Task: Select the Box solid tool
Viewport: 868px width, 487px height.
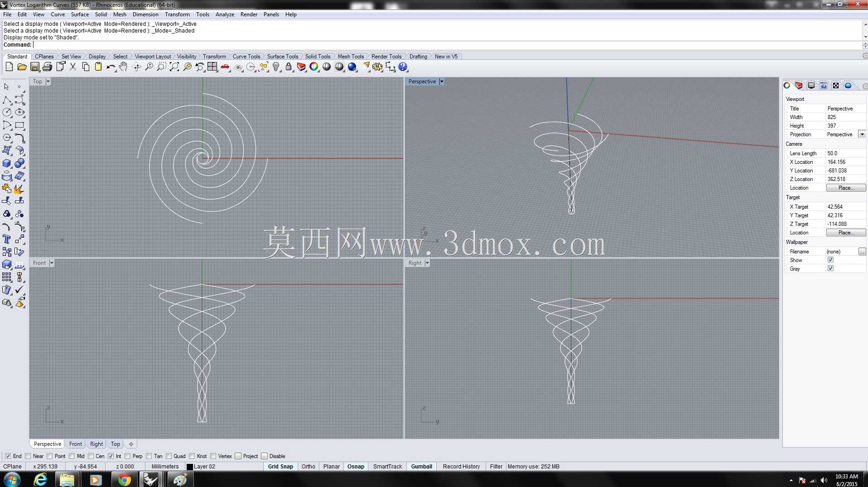Action: (x=7, y=163)
